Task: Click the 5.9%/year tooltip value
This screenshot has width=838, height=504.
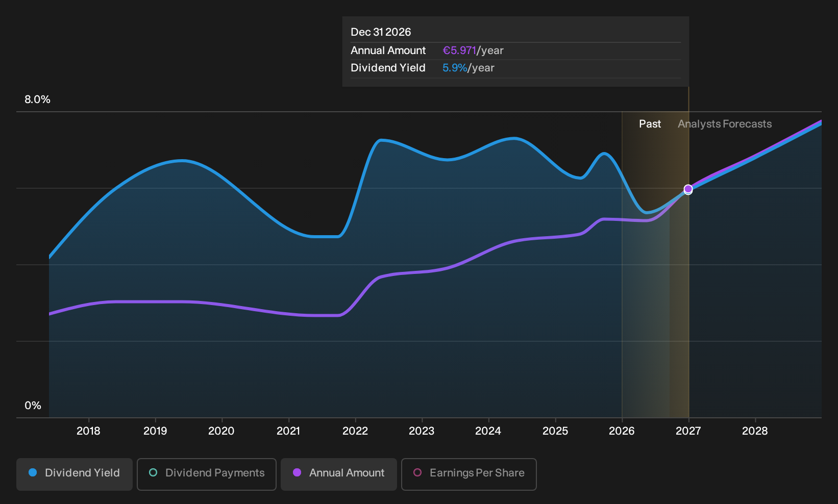Action: (469, 68)
